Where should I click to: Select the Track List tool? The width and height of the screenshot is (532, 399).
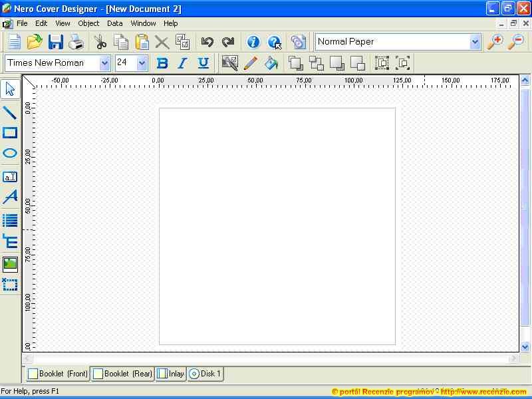click(10, 220)
